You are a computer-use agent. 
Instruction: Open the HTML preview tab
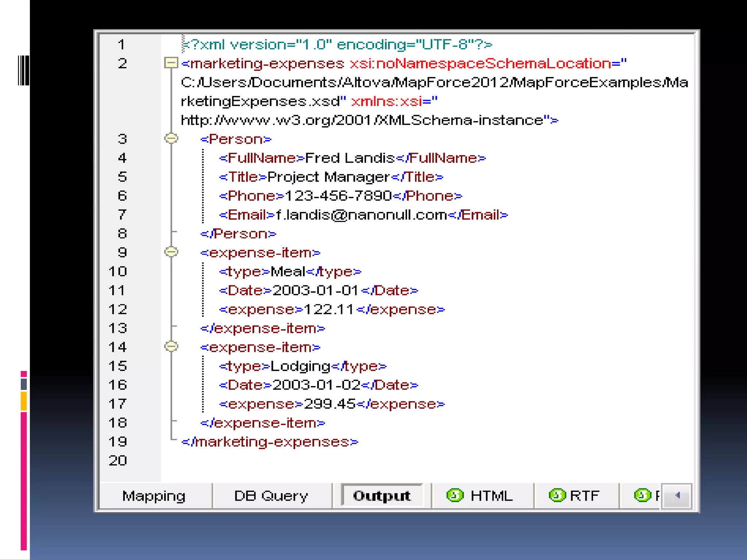491,496
